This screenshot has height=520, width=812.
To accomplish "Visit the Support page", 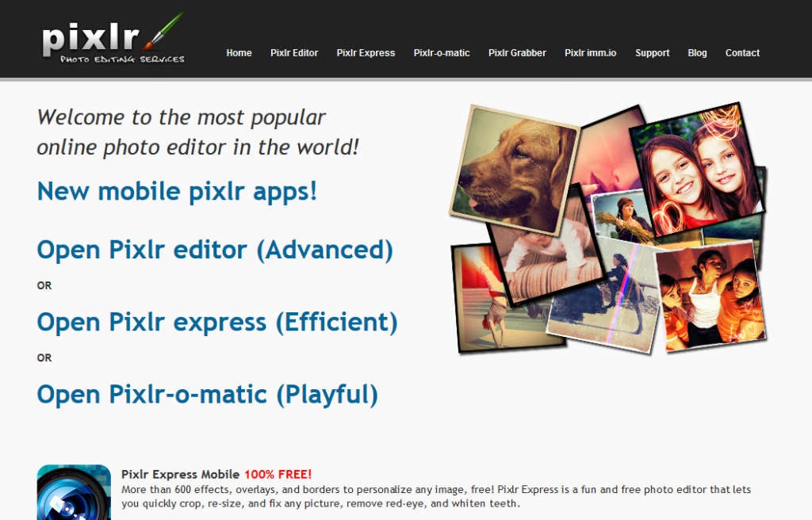I will tap(652, 53).
